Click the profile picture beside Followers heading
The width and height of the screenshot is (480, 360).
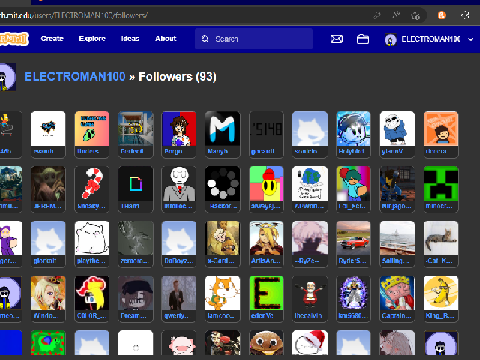(7, 77)
